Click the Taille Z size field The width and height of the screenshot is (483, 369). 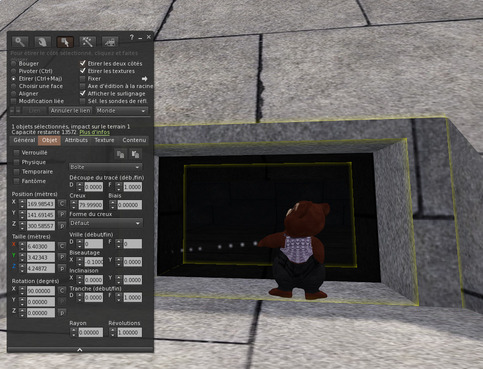coord(41,268)
